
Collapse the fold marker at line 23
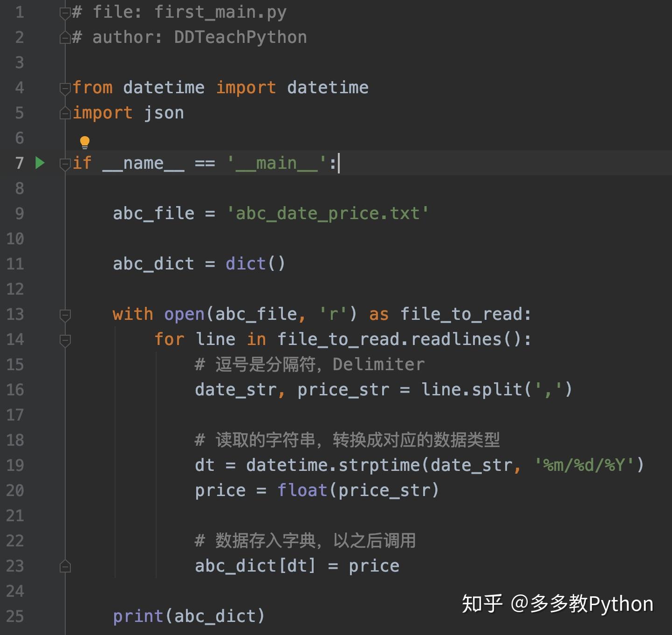click(65, 565)
